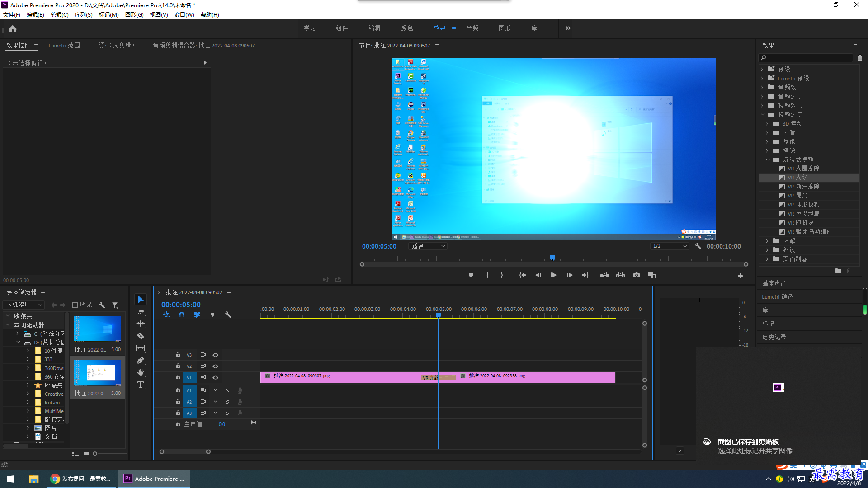Open the 序列(S) menu
The image size is (868, 488).
coord(84,15)
